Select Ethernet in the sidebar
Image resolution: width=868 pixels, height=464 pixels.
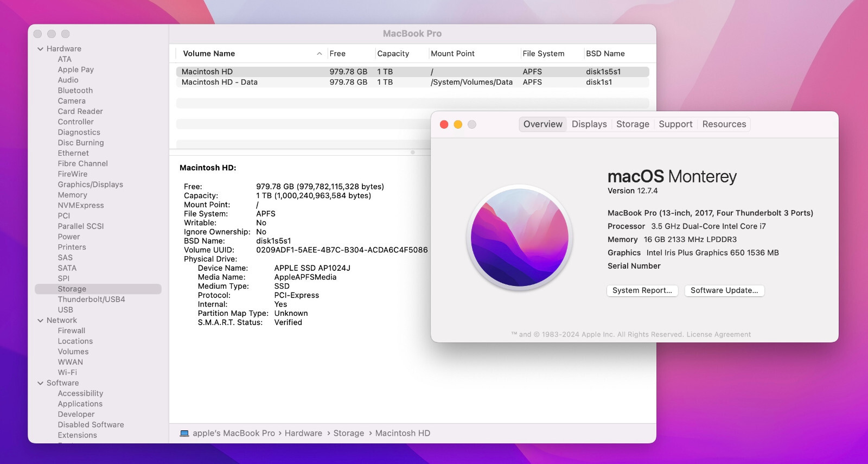pyautogui.click(x=73, y=153)
